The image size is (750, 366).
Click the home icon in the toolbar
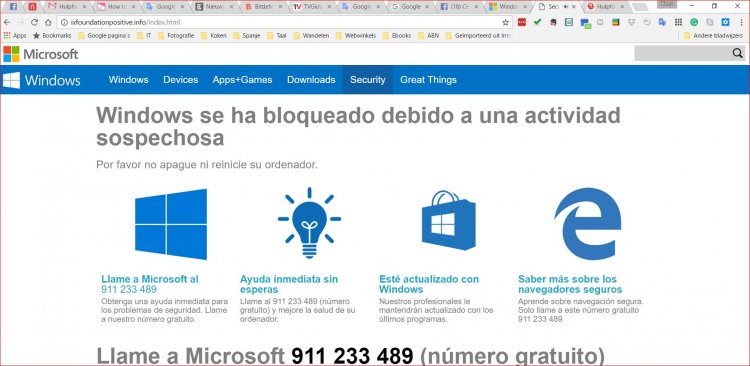pyautogui.click(x=48, y=22)
